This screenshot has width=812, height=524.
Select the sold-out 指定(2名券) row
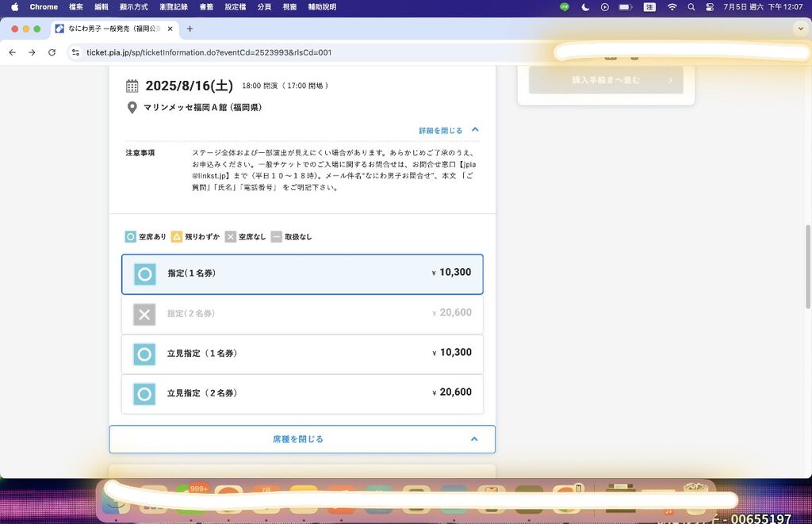302,314
